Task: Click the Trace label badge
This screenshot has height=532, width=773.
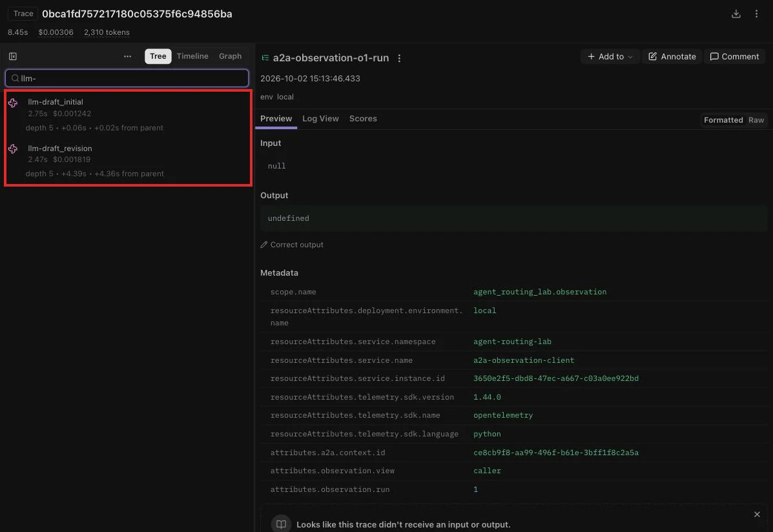Action: (x=23, y=14)
